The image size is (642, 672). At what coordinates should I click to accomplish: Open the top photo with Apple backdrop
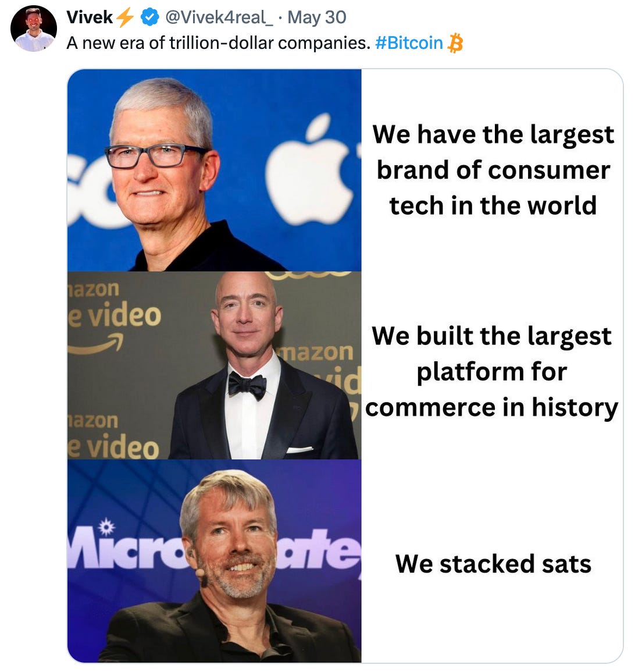[x=214, y=170]
